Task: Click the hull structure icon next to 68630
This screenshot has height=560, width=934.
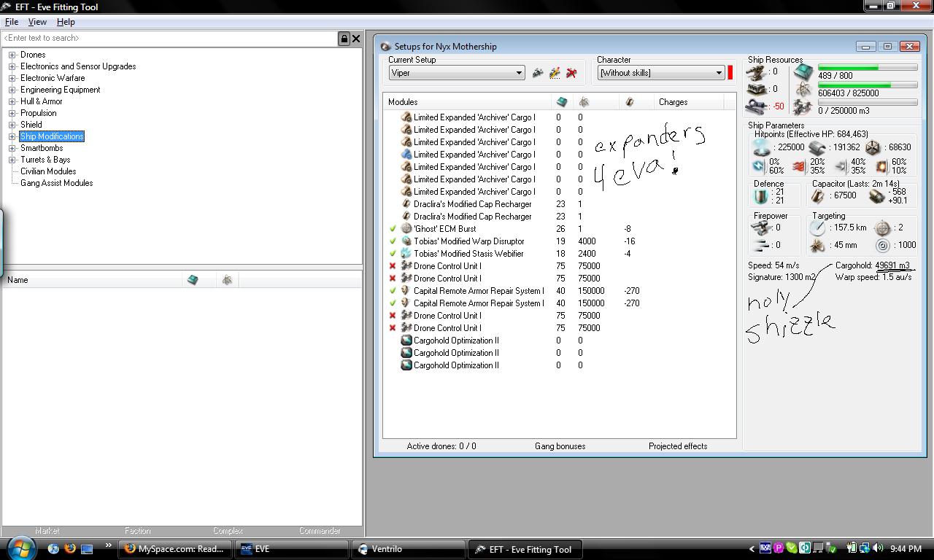Action: 873,147
